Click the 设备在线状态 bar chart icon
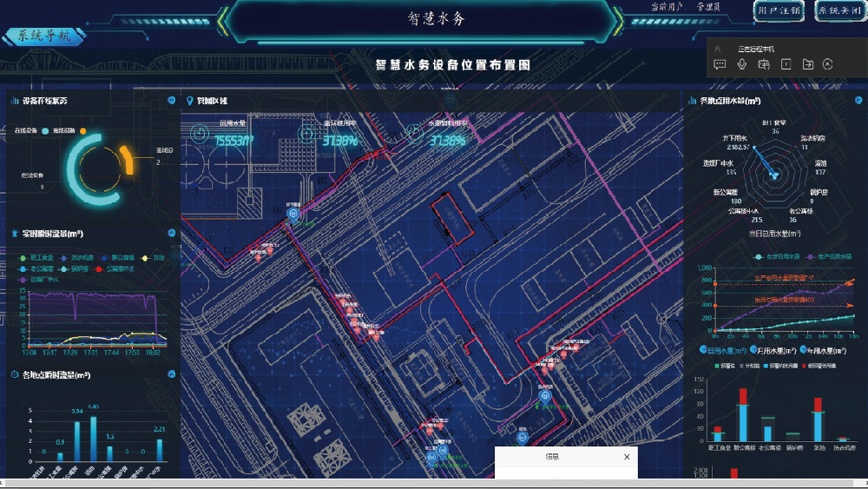 [15, 102]
